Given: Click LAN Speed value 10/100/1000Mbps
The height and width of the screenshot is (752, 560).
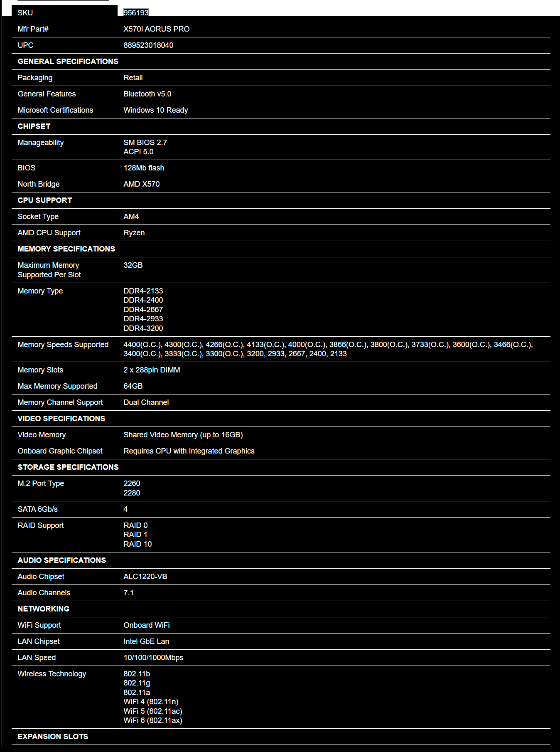Looking at the screenshot, I should [x=153, y=658].
